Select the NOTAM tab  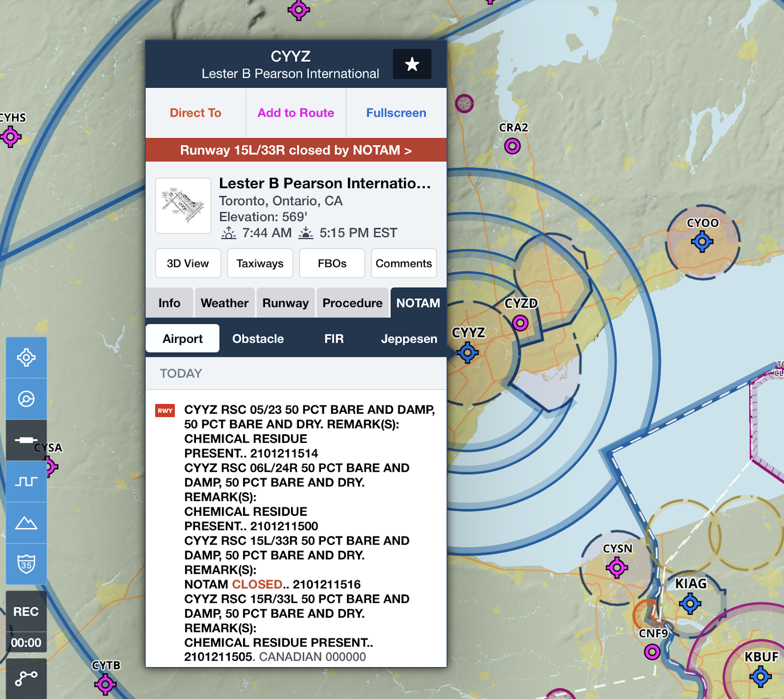click(x=418, y=303)
